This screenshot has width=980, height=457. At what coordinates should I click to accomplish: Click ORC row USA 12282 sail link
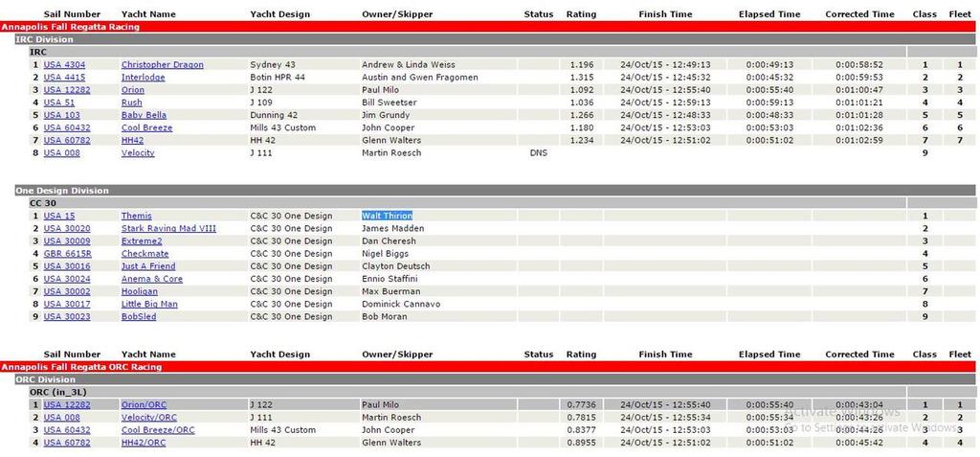[x=67, y=405]
